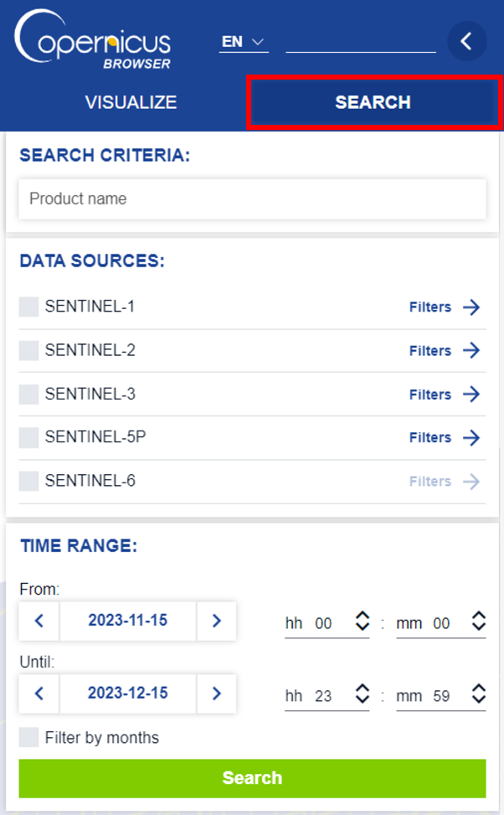Click the arrow icon beside SENTINEL-5P Filters

(x=471, y=437)
